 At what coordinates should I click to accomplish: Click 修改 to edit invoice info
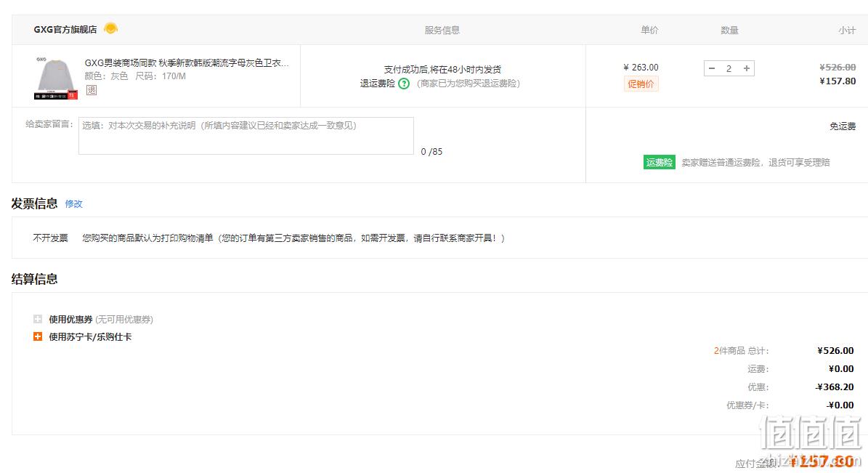click(73, 204)
